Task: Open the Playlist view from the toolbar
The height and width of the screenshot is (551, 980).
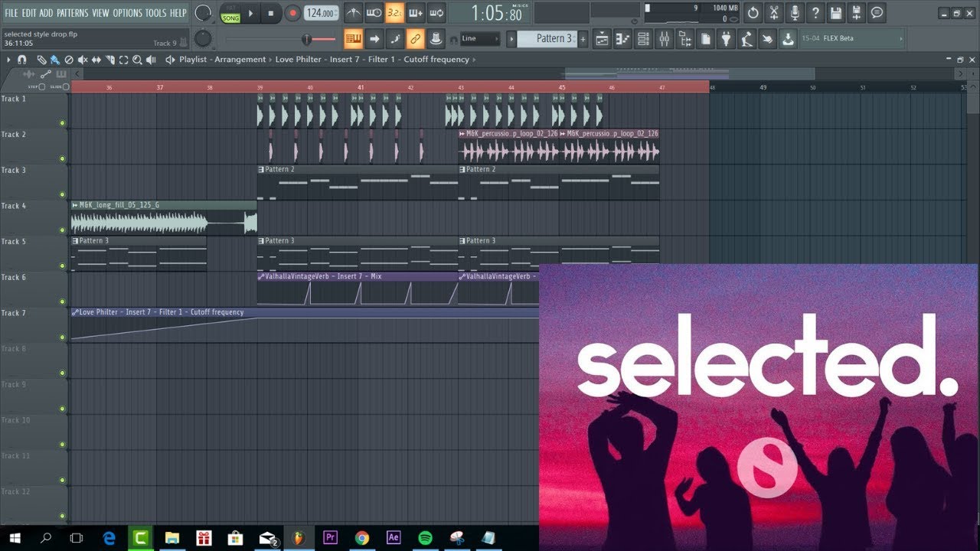Action: [x=602, y=38]
